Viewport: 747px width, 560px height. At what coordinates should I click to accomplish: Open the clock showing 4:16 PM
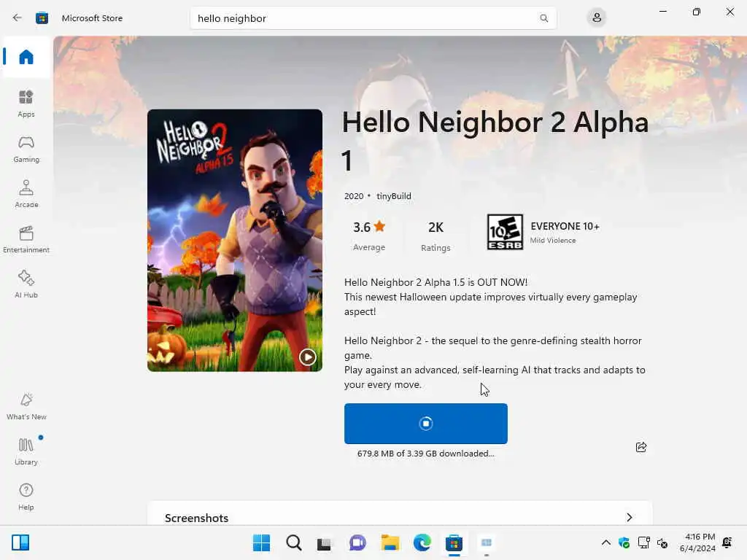[697, 542]
